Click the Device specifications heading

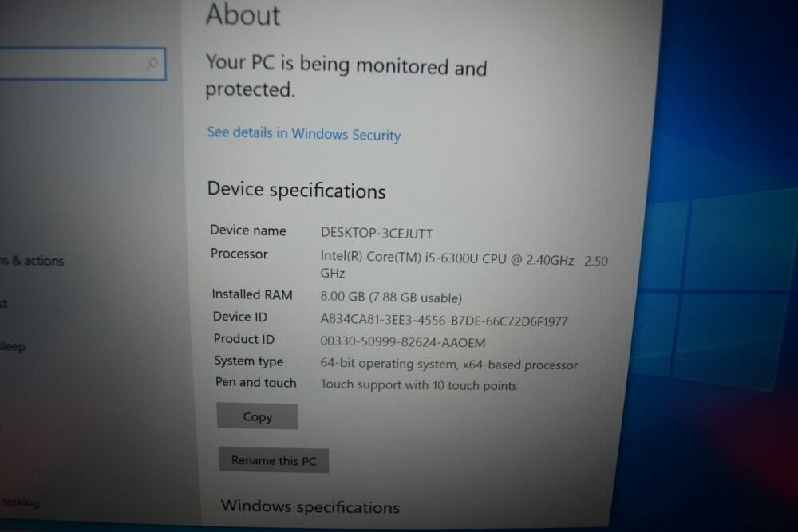[296, 190]
